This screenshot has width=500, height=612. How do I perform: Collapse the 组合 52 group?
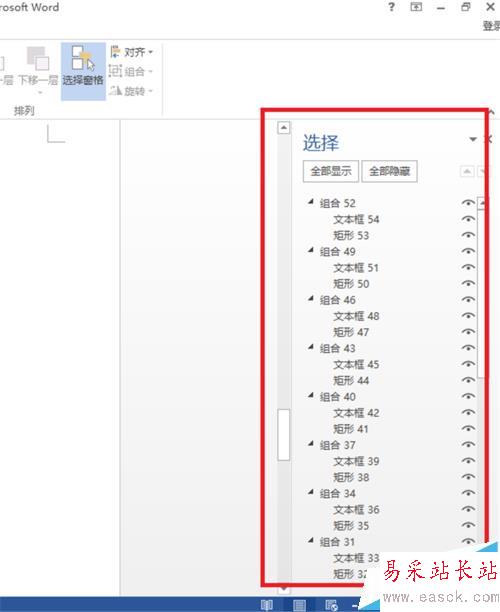point(311,202)
